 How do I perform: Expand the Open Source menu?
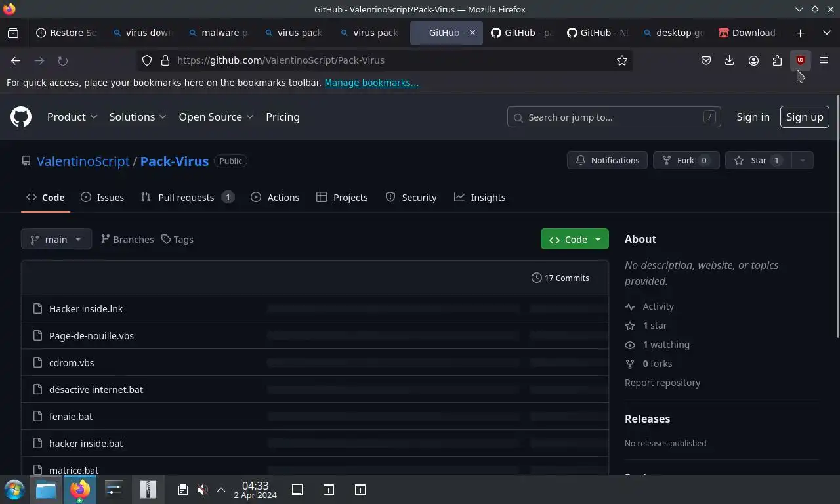tap(216, 117)
